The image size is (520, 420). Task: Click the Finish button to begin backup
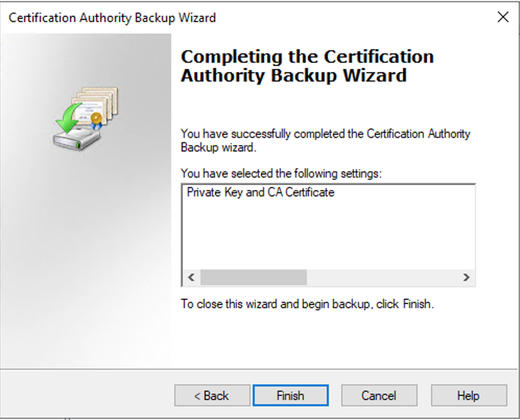pyautogui.click(x=290, y=395)
